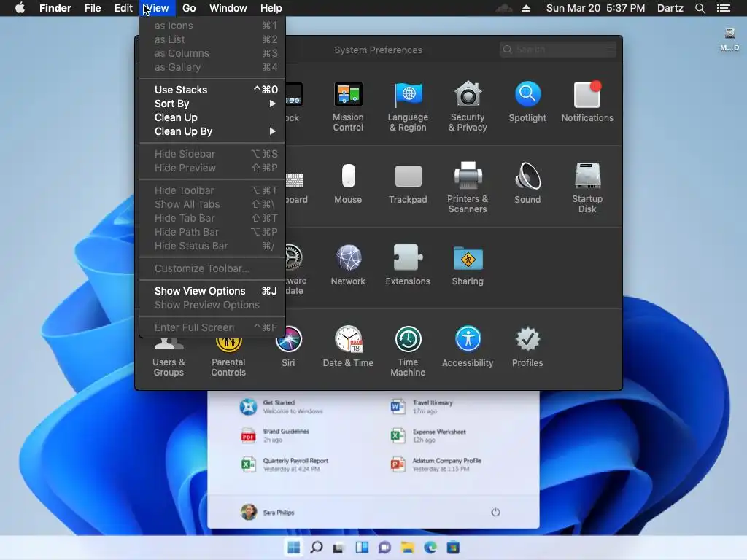Open Microsoft Edge from the taskbar

coord(430,548)
